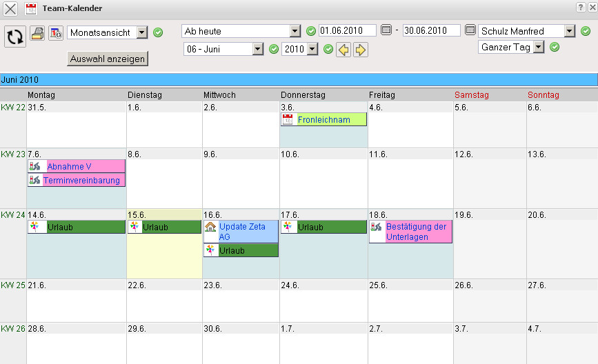This screenshot has width=598, height=364.
Task: Go to previous month with left arrow
Action: coord(343,50)
